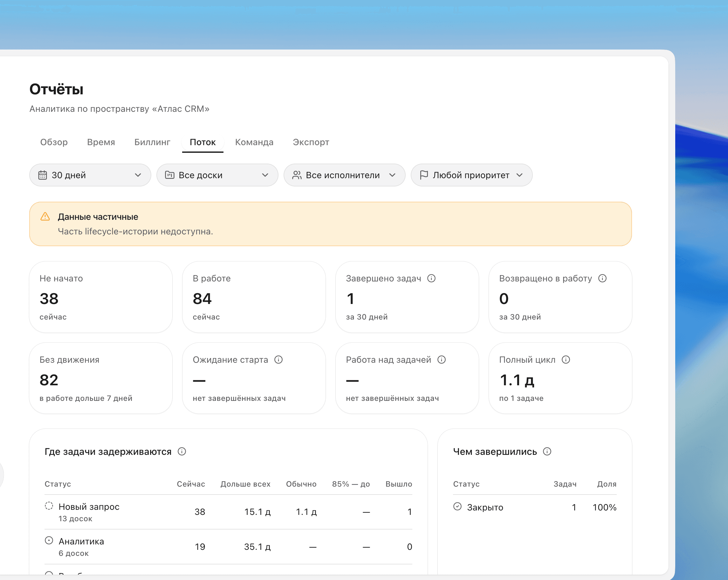Click the Без движения card showing 82
The height and width of the screenshot is (580, 728).
coord(101,378)
